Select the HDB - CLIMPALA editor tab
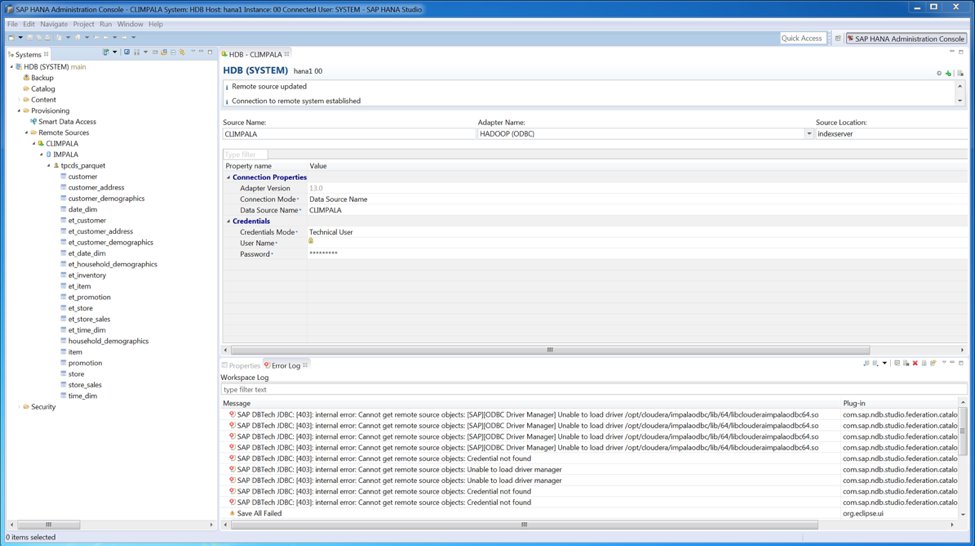Image resolution: width=975 pixels, height=546 pixels. (256, 54)
